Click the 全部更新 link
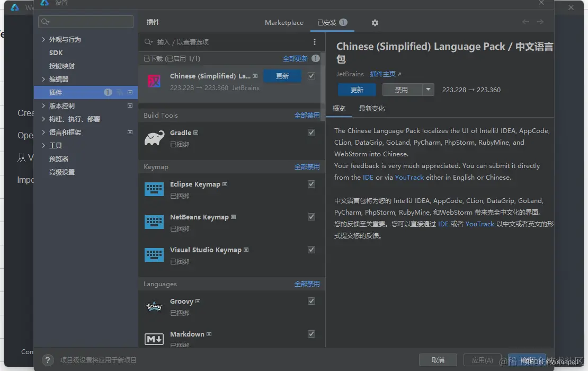Image resolution: width=588 pixels, height=371 pixels. coord(296,58)
